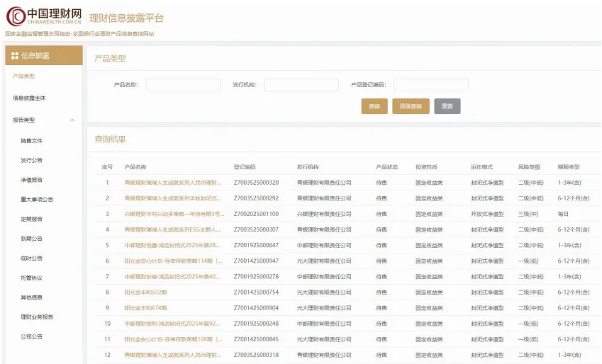Image resolution: width=602 pixels, height=364 pixels.
Task: Click the 发行机构 column header
Action: (x=308, y=167)
